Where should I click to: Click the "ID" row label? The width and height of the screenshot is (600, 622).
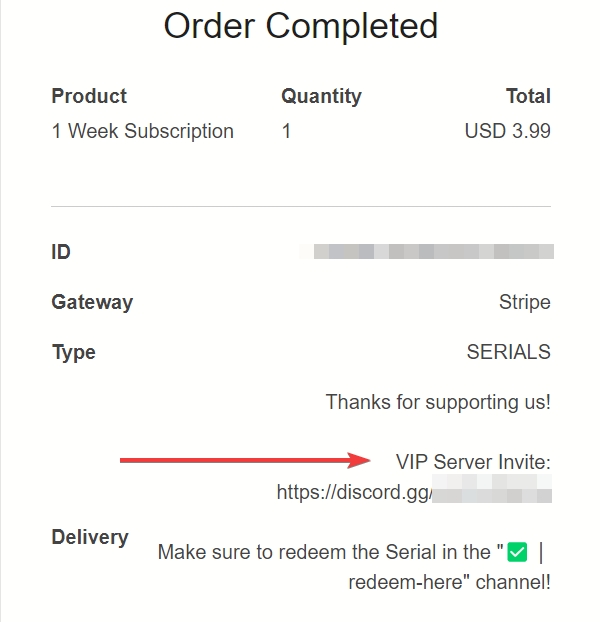(61, 252)
